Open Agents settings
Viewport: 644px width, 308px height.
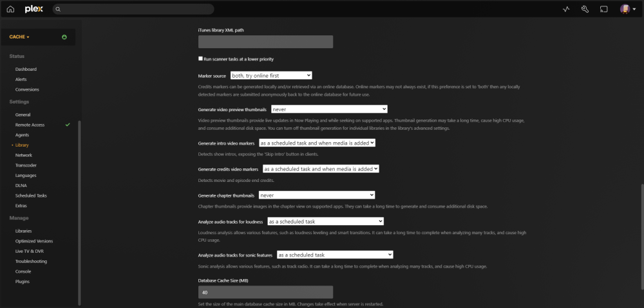tap(22, 135)
